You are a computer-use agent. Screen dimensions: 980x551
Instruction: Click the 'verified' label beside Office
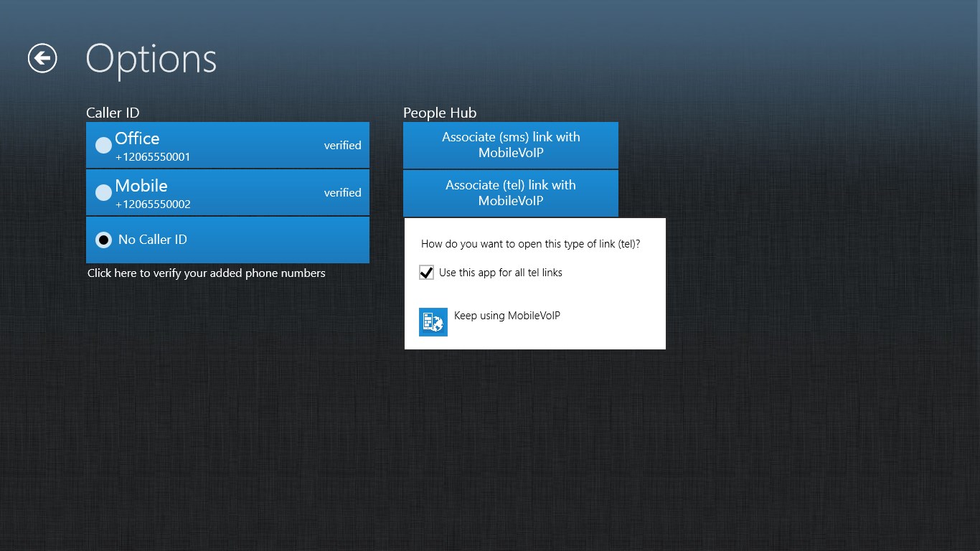point(342,145)
